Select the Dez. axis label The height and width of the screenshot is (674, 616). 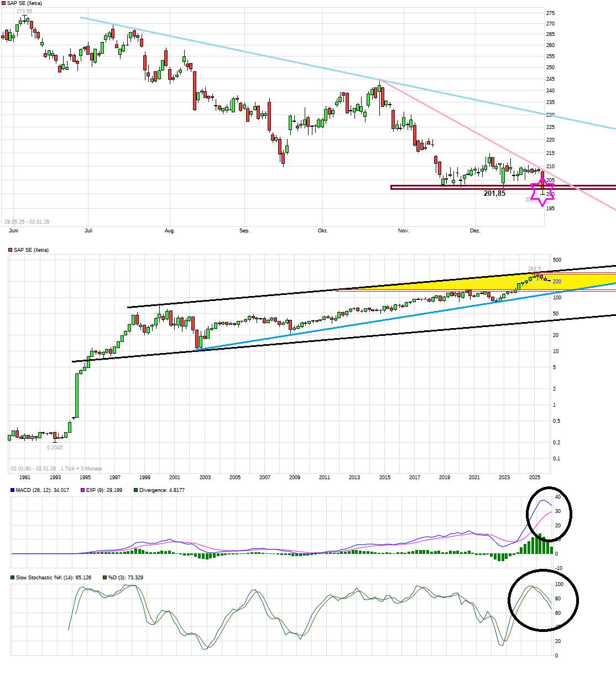click(476, 230)
